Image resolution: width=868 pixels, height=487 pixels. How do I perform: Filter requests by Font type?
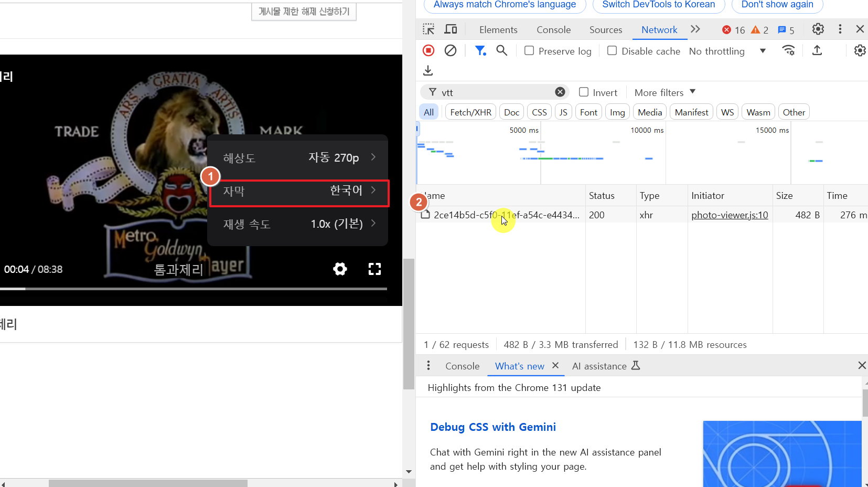point(588,112)
